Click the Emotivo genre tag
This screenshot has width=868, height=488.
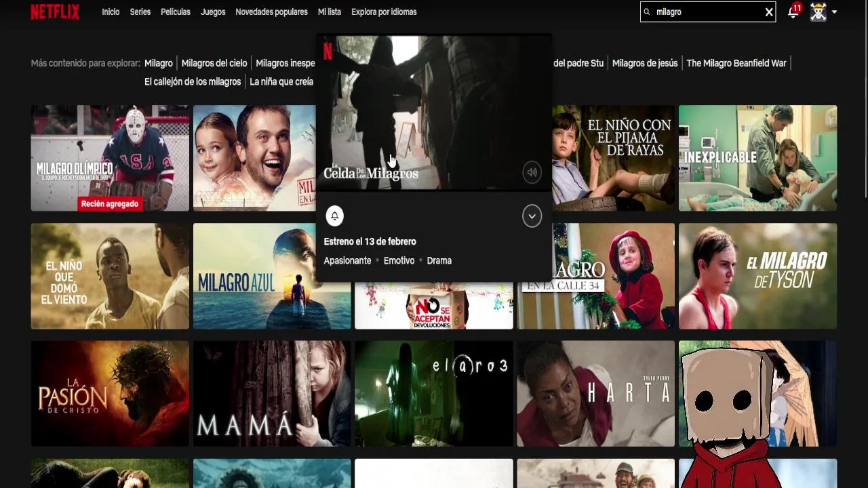tap(399, 260)
